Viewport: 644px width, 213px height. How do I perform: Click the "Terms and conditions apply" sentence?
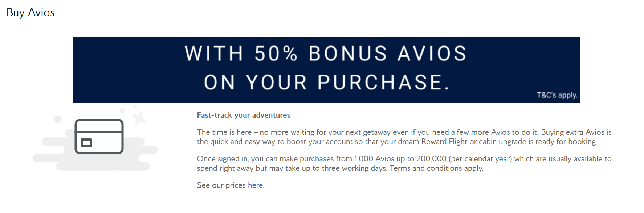436,168
